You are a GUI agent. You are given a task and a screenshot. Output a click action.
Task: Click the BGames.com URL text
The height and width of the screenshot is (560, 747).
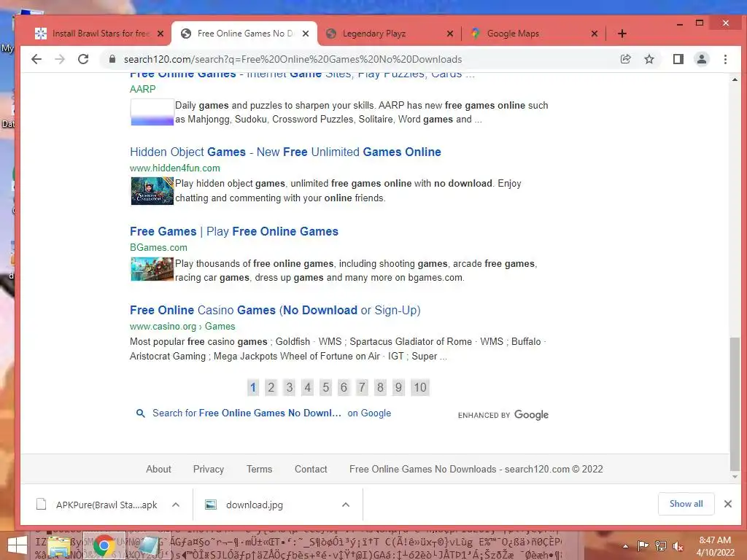[x=158, y=248]
